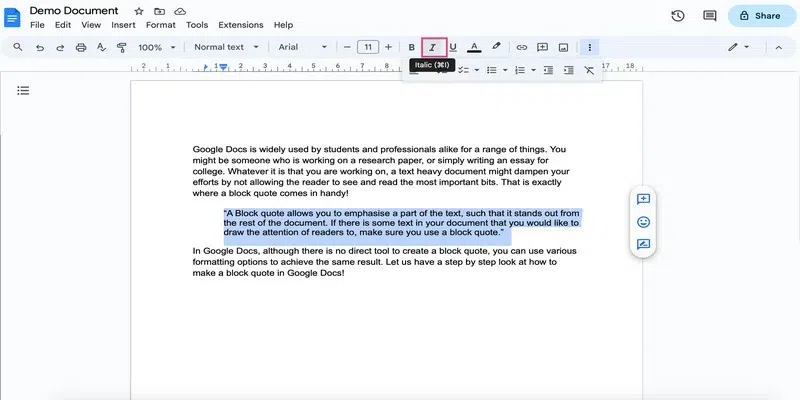The height and width of the screenshot is (400, 800).
Task: Open the Help menu
Action: [x=283, y=25]
